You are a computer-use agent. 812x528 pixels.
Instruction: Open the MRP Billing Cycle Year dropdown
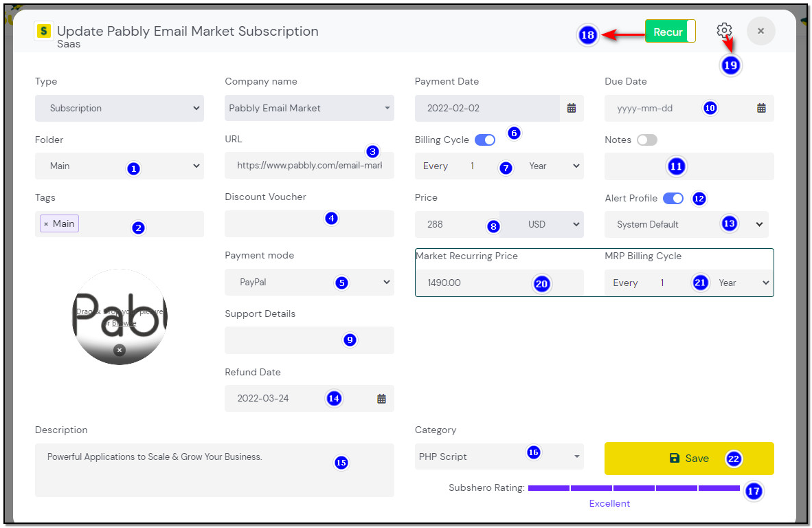click(743, 283)
